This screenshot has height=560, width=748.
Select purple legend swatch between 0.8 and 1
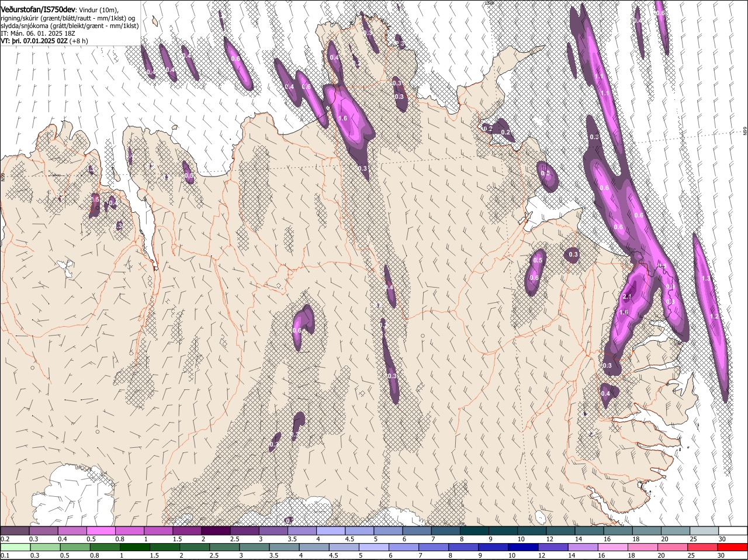pos(129,530)
